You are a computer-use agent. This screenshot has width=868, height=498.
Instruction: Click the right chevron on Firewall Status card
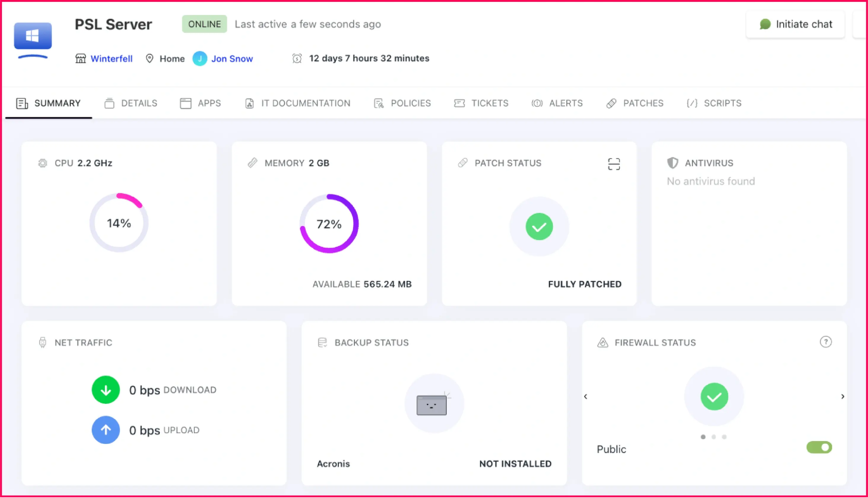pos(843,397)
